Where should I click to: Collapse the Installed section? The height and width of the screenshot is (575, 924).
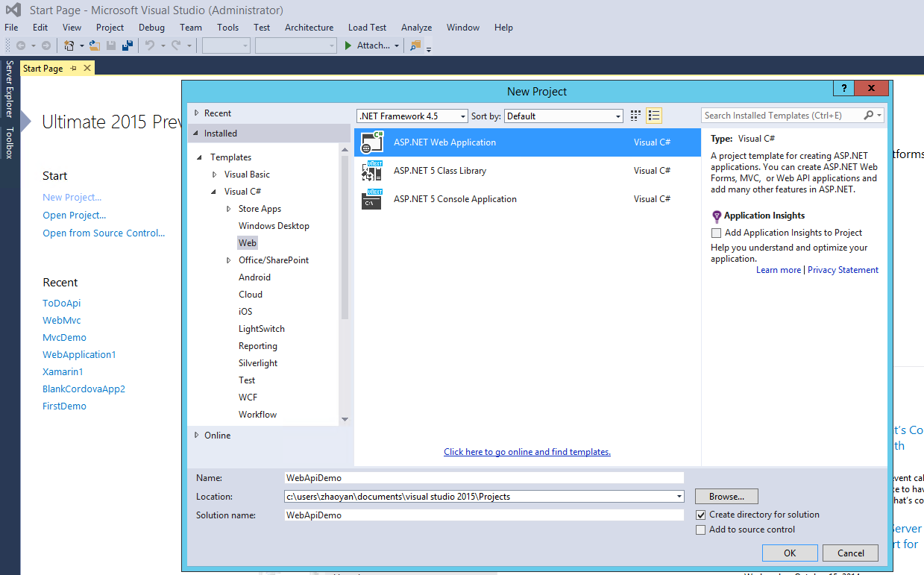(197, 133)
